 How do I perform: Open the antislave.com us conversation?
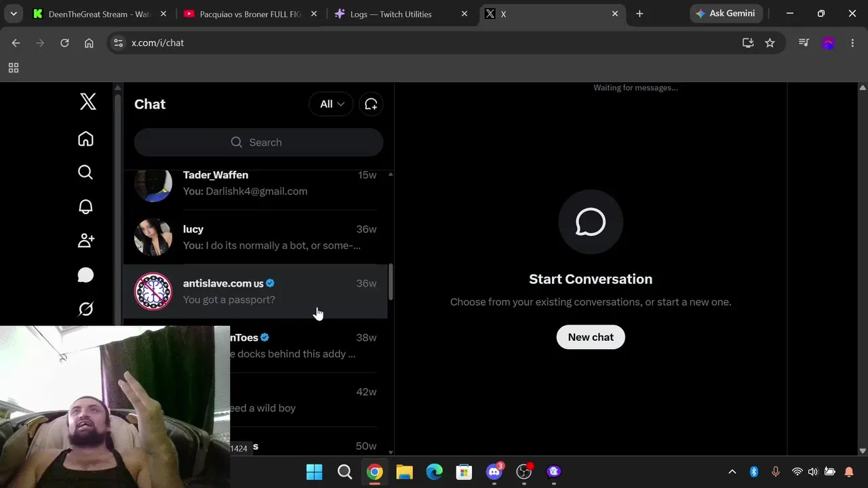click(255, 291)
